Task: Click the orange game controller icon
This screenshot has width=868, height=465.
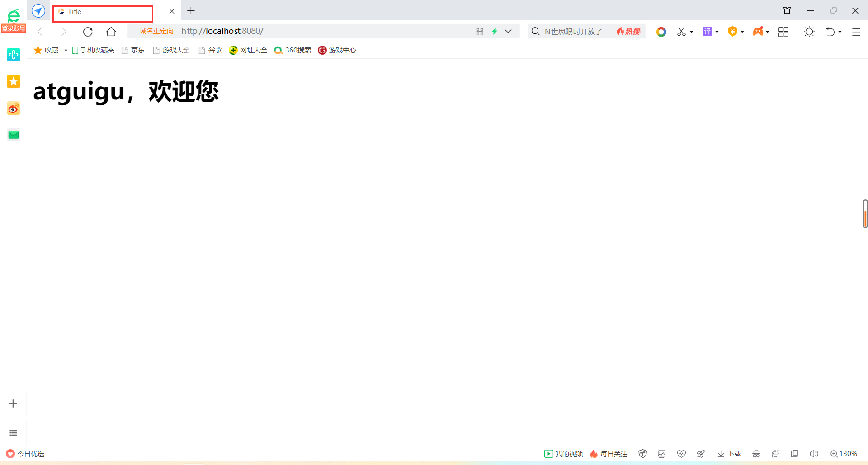Action: point(758,31)
